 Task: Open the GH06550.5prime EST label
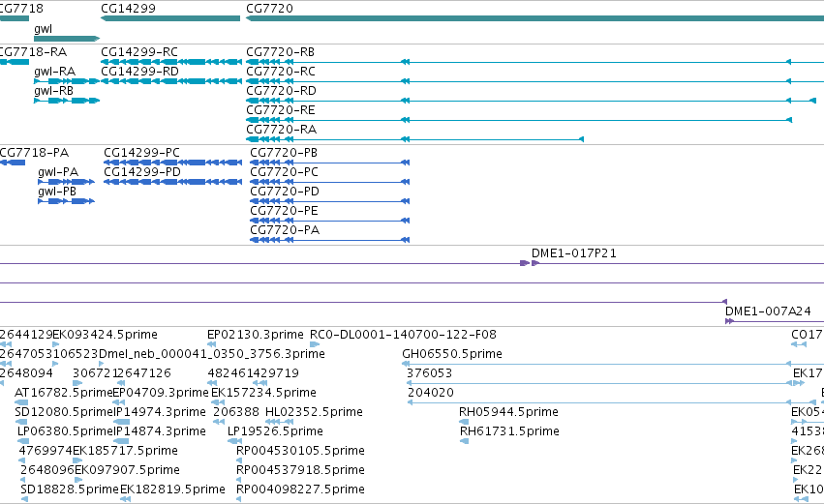coord(452,354)
